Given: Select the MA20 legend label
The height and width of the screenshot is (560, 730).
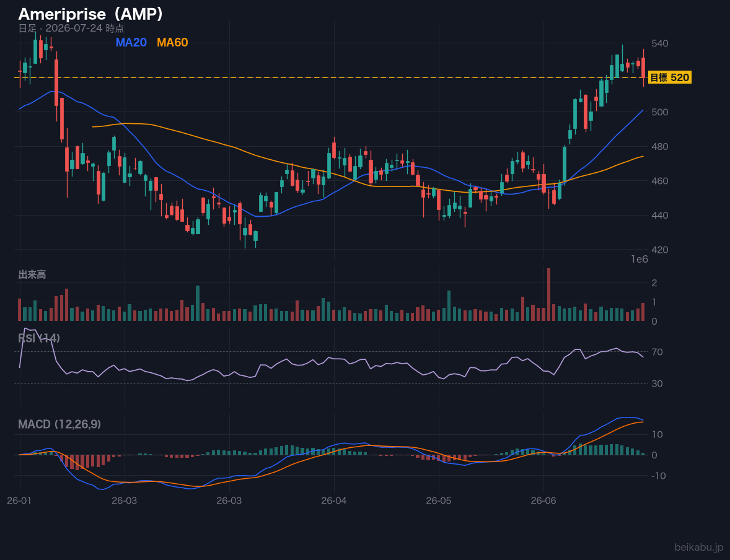Looking at the screenshot, I should coord(131,42).
